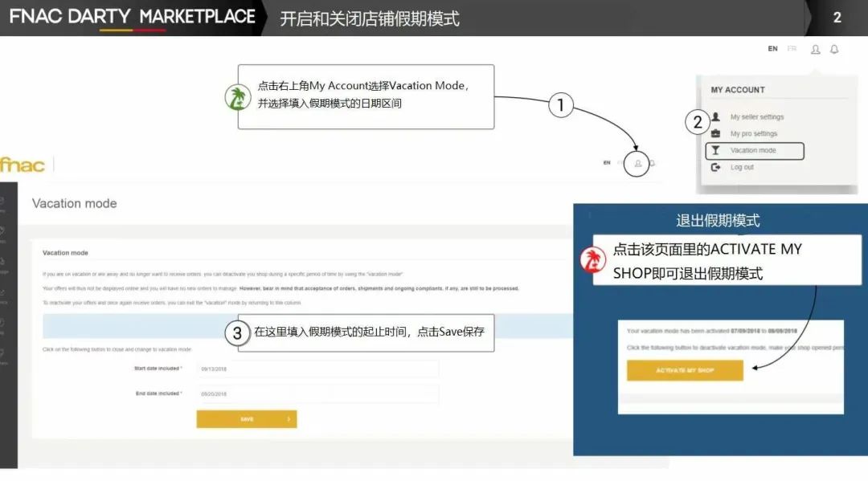The image size is (868, 481).
Task: Click slide page number 2
Action: pyautogui.click(x=837, y=18)
